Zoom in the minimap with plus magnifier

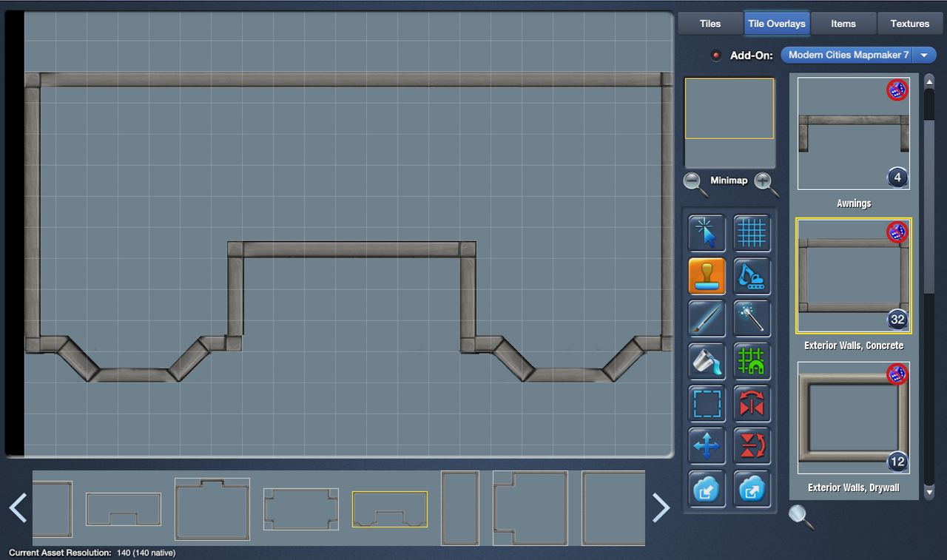tap(766, 183)
